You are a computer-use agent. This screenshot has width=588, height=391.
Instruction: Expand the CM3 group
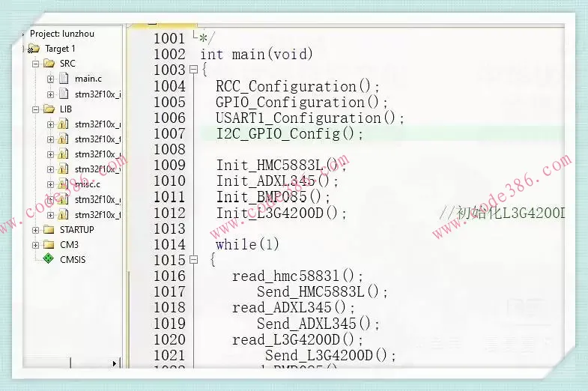(35, 244)
